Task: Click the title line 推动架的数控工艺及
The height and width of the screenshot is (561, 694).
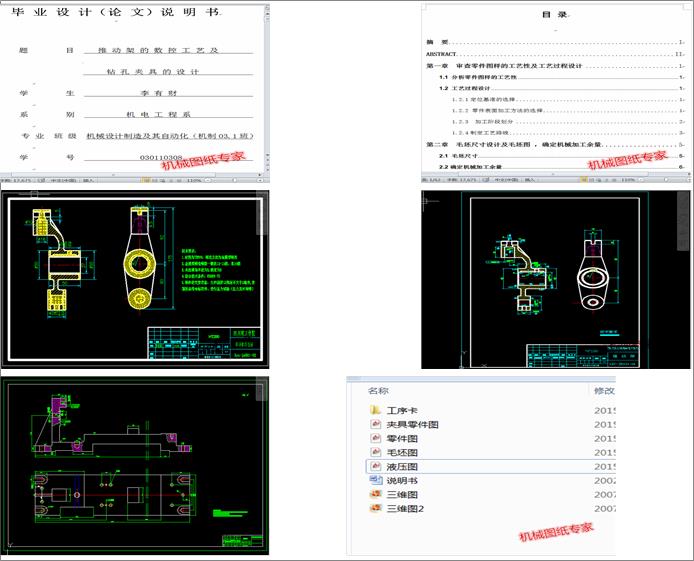Action: coord(158,50)
